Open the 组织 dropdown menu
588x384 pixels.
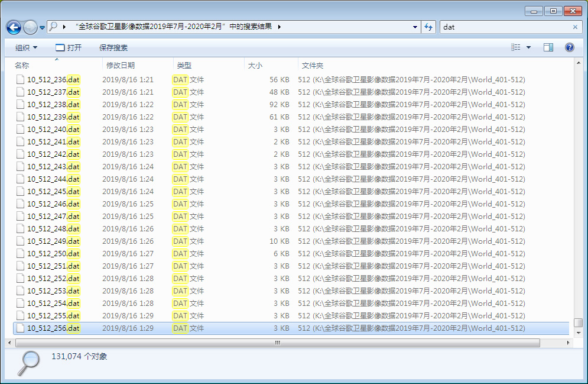25,47
